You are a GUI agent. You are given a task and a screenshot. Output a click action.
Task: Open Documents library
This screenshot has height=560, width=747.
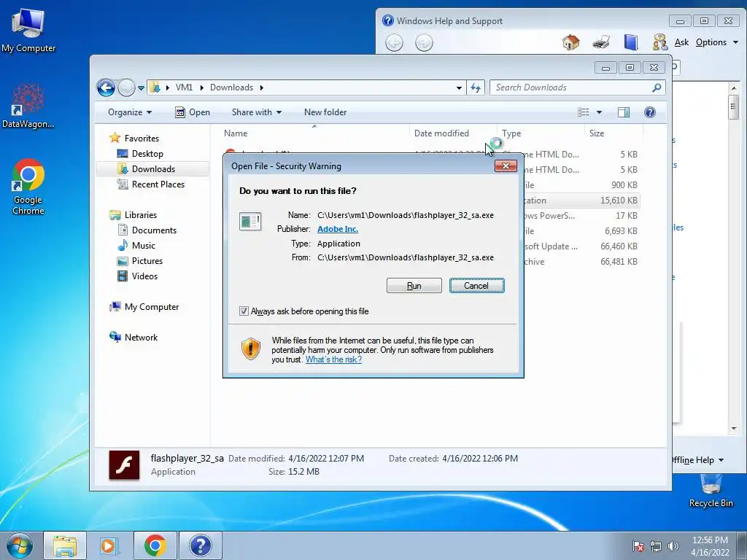point(154,230)
